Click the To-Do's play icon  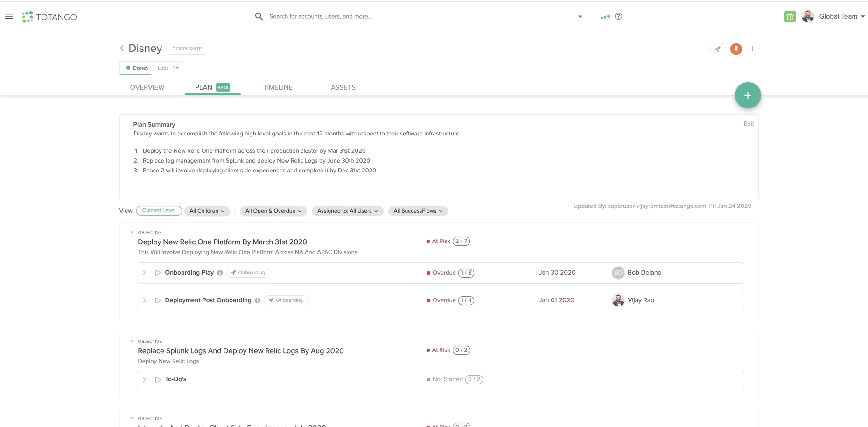click(158, 380)
